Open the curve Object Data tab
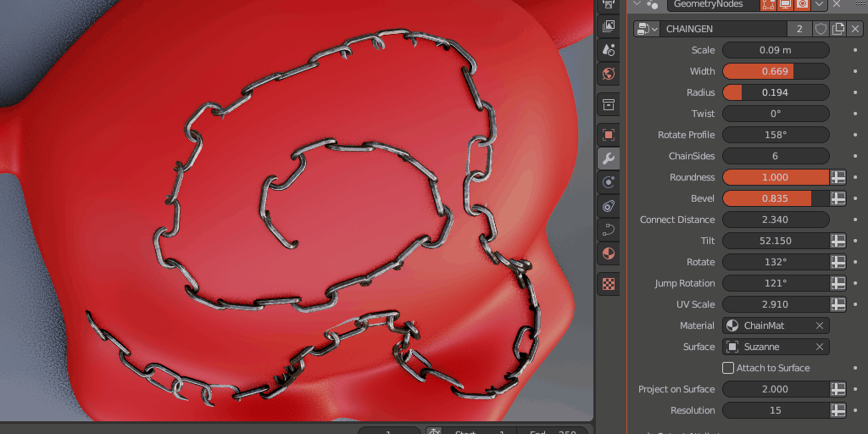The width and height of the screenshot is (868, 434). tap(609, 231)
